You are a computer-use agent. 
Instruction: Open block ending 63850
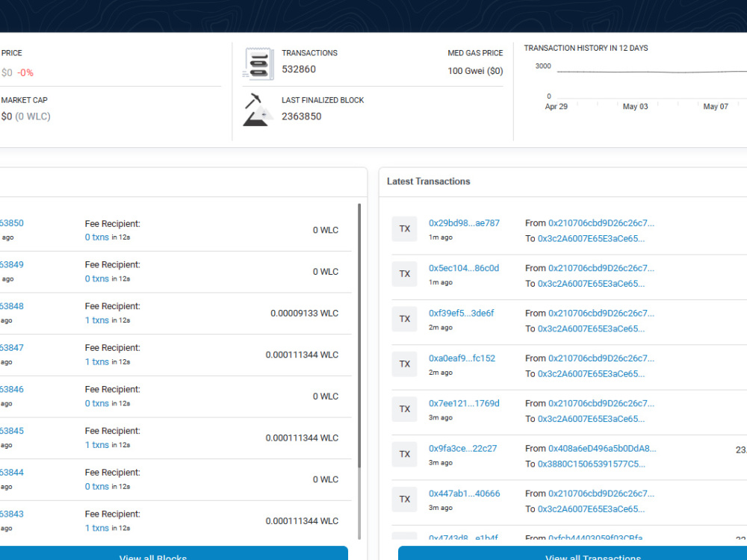click(x=11, y=223)
